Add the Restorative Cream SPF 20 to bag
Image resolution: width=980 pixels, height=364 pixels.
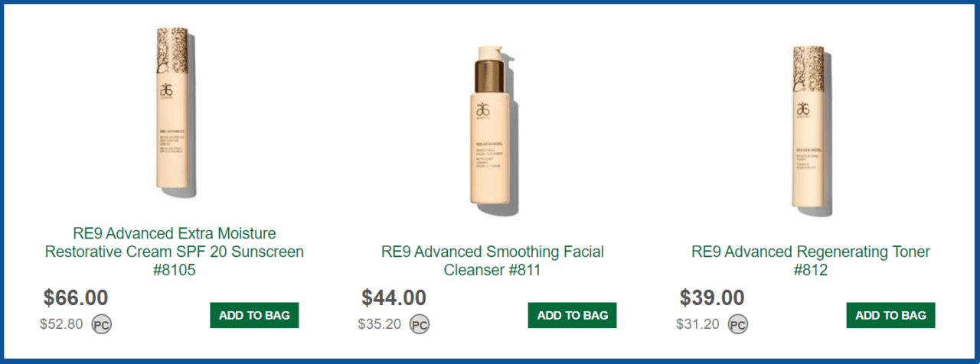(x=254, y=315)
